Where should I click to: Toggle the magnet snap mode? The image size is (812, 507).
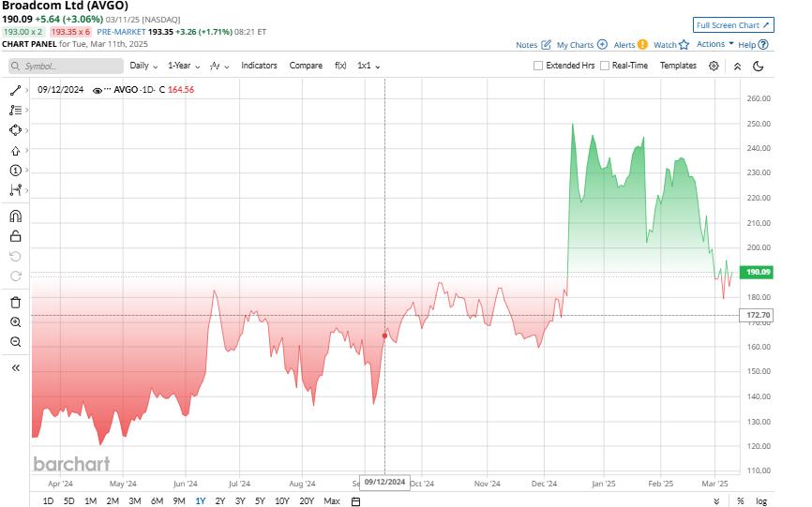16,216
